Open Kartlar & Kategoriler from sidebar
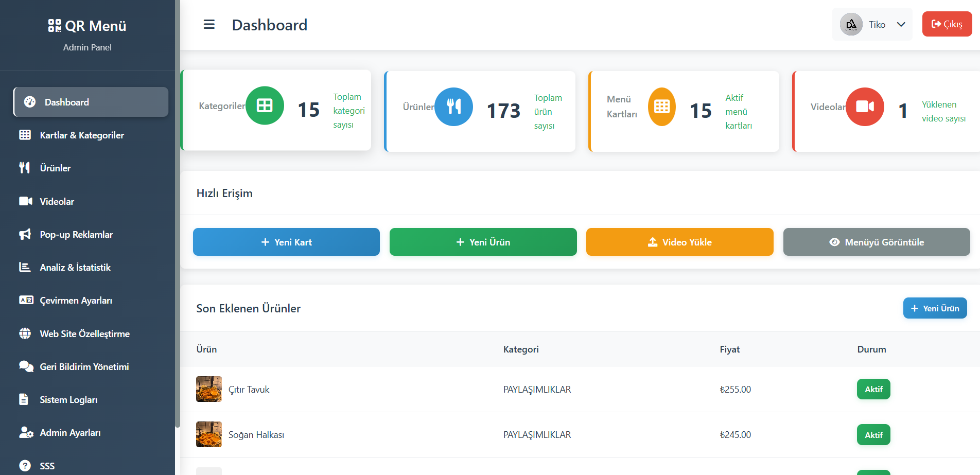The width and height of the screenshot is (980, 475). (82, 135)
